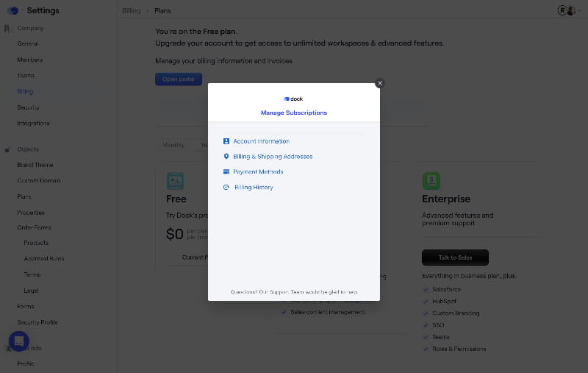Select the Monthly billing tab
The height and width of the screenshot is (373, 588).
point(173,145)
